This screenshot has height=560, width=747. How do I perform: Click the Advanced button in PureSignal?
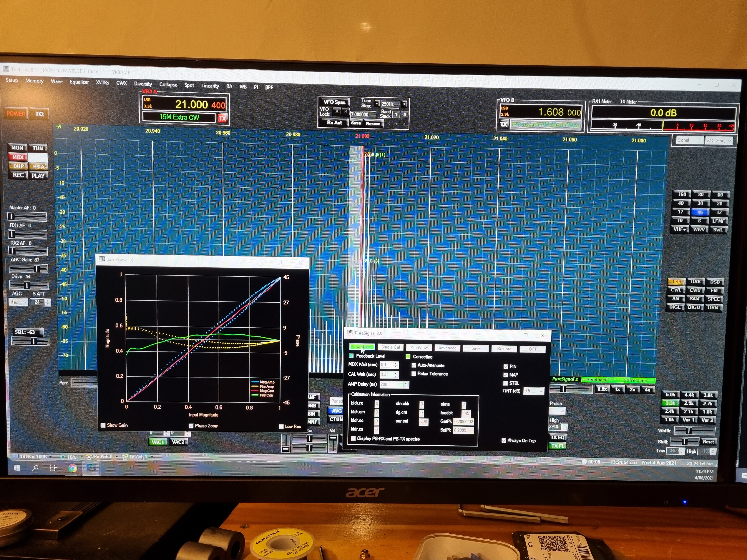(x=447, y=348)
